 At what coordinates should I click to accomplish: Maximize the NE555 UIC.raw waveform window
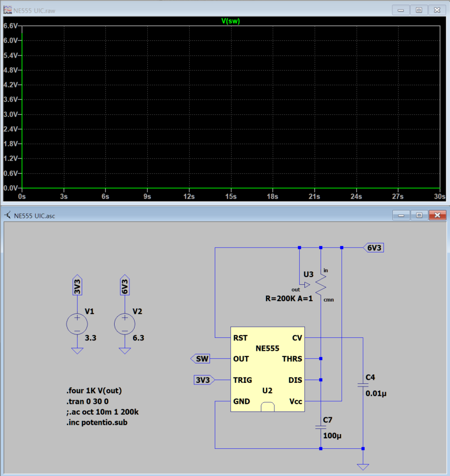(419, 9)
